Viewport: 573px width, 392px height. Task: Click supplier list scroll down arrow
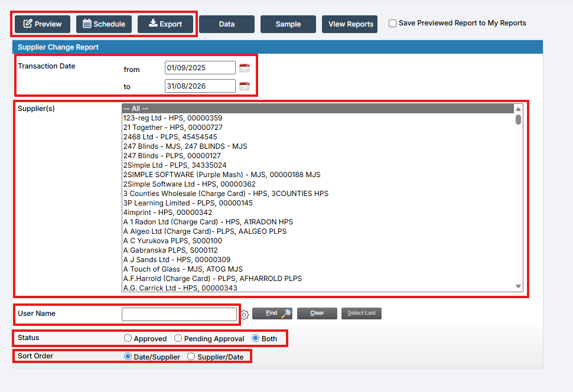[518, 286]
